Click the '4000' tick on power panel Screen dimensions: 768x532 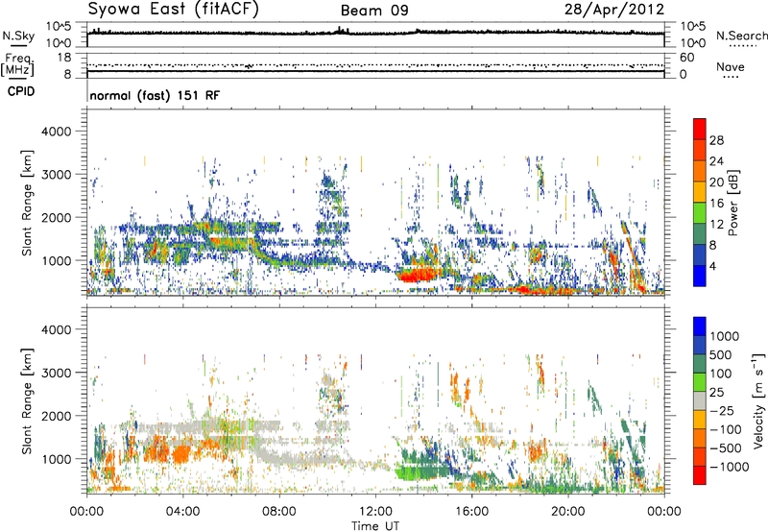[x=56, y=132]
